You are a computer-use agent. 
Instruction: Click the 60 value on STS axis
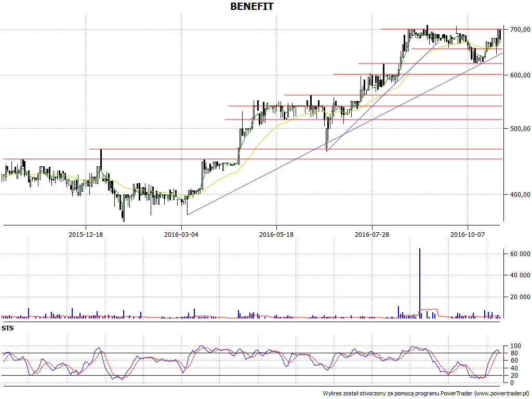click(x=513, y=361)
